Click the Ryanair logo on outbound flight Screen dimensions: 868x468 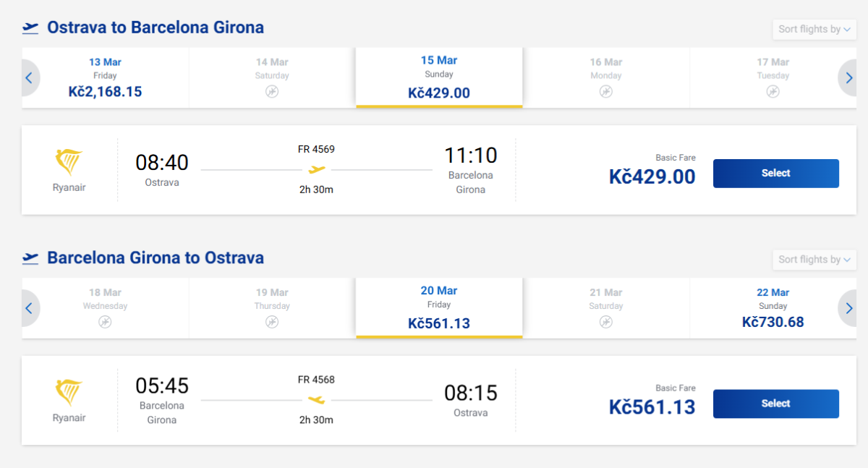(69, 163)
